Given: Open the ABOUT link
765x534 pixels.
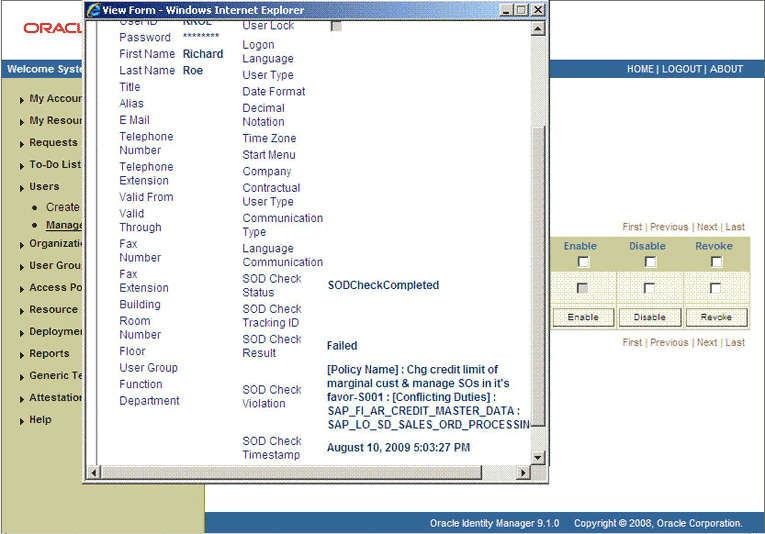Looking at the screenshot, I should pos(726,69).
